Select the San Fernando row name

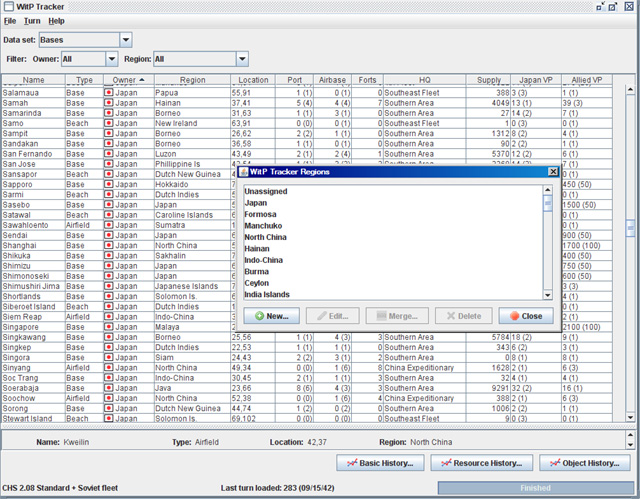pos(27,154)
